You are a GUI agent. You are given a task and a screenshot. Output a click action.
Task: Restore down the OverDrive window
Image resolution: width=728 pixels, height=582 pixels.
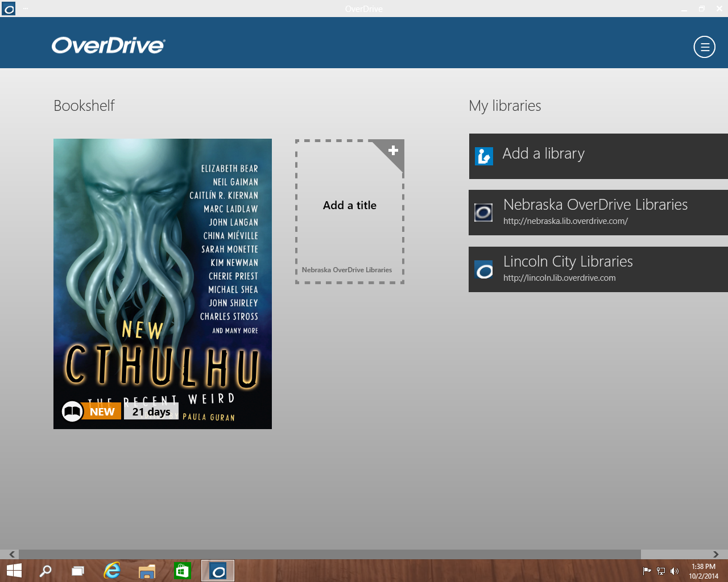(702, 9)
